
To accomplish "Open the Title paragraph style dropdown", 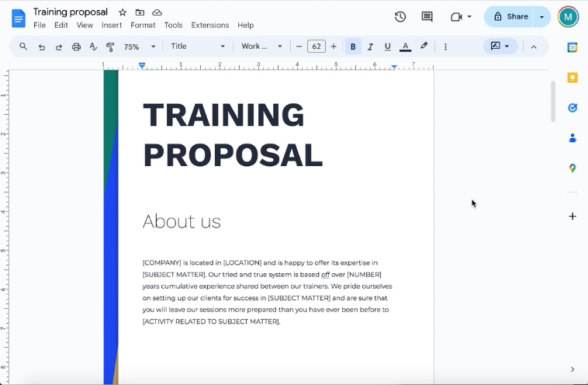I will [198, 46].
